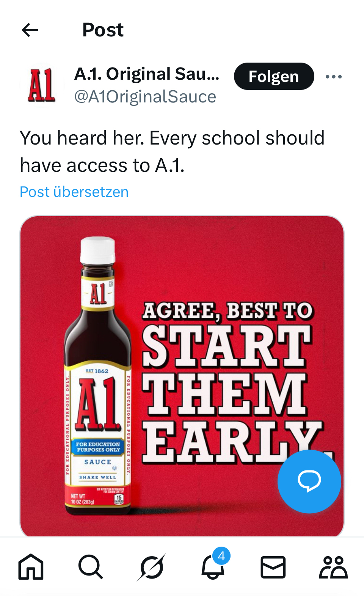
Task: Go to the Home tab
Action: 31,567
